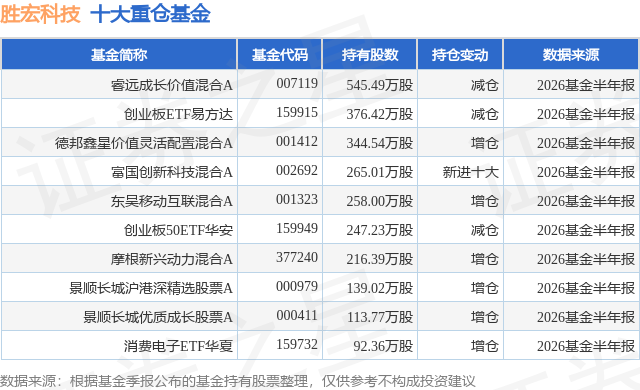
Task: Select fund 摩根新兴动力混合A
Action: pyautogui.click(x=171, y=259)
